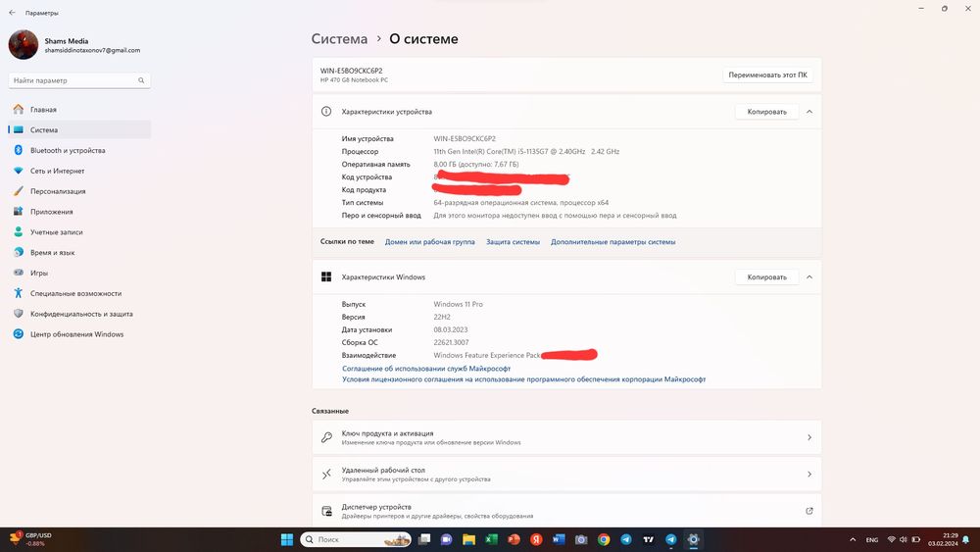Open Приложения settings

coord(79,212)
